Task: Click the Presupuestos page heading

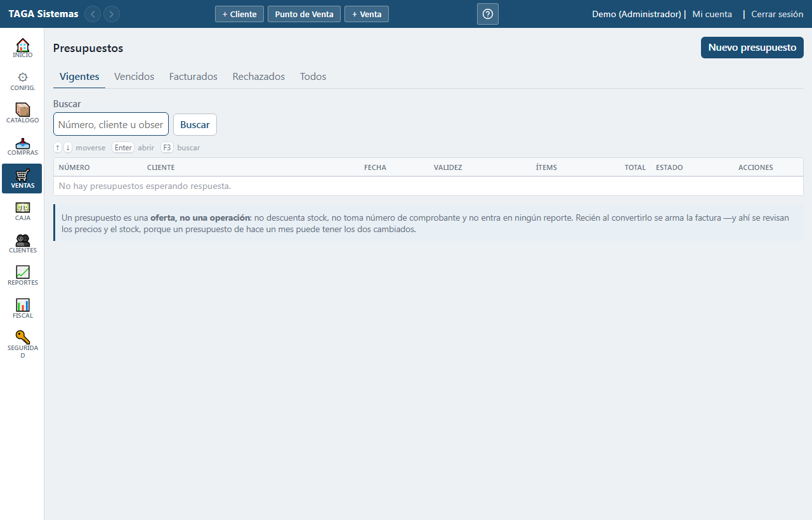Action: [x=88, y=48]
